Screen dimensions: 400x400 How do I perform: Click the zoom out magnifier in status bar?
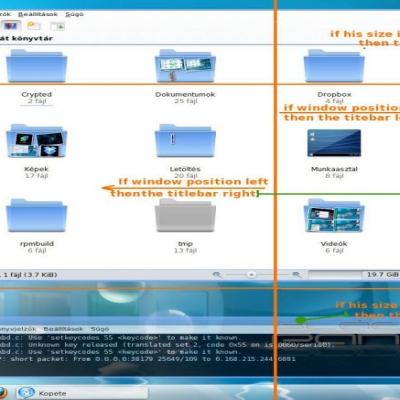(x=217, y=275)
